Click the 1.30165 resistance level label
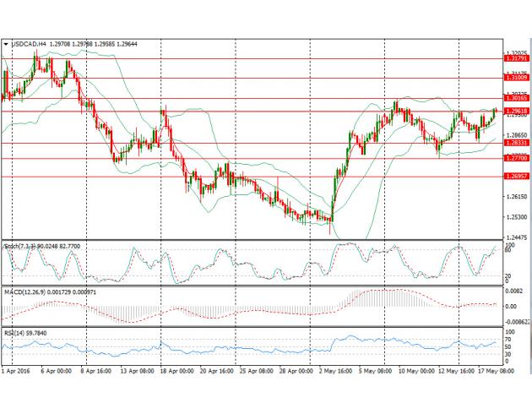This screenshot has height=414, width=532. [x=515, y=99]
